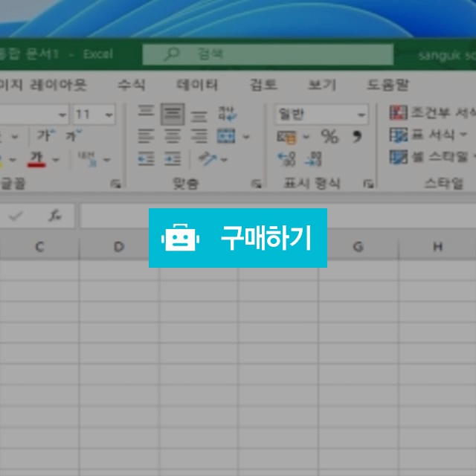This screenshot has height=476, width=476.
Task: Align text left icon
Action: pyautogui.click(x=146, y=136)
